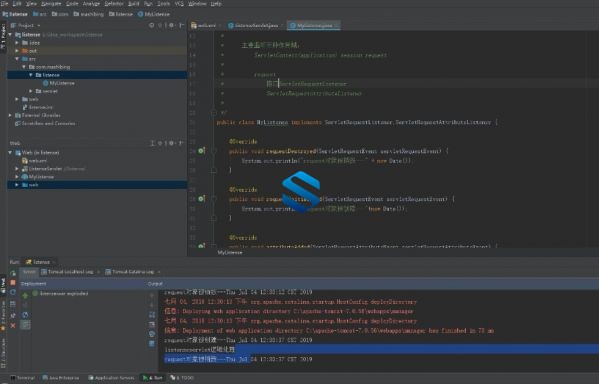Select listener run configuration tab
Screen dimensions: 599x384
pyautogui.click(x=39, y=262)
